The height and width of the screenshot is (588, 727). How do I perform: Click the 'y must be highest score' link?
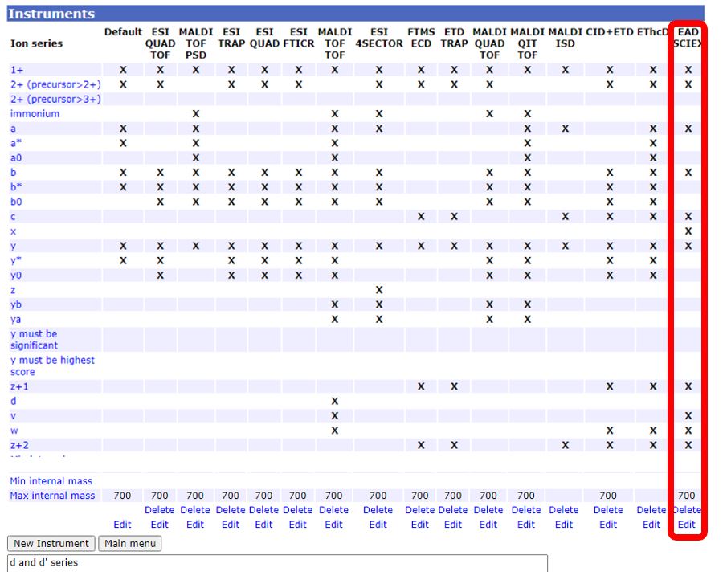pos(52,365)
